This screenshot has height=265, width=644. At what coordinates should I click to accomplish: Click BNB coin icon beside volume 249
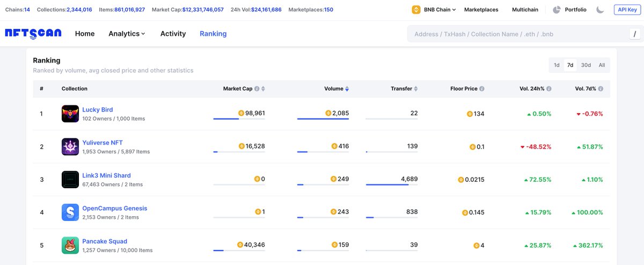point(334,179)
